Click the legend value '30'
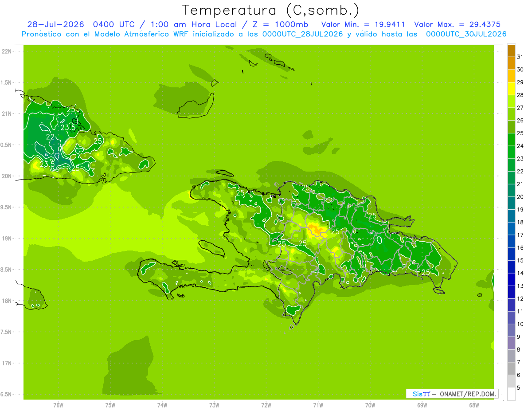Viewport: 532px width, 411px height. pos(520,70)
